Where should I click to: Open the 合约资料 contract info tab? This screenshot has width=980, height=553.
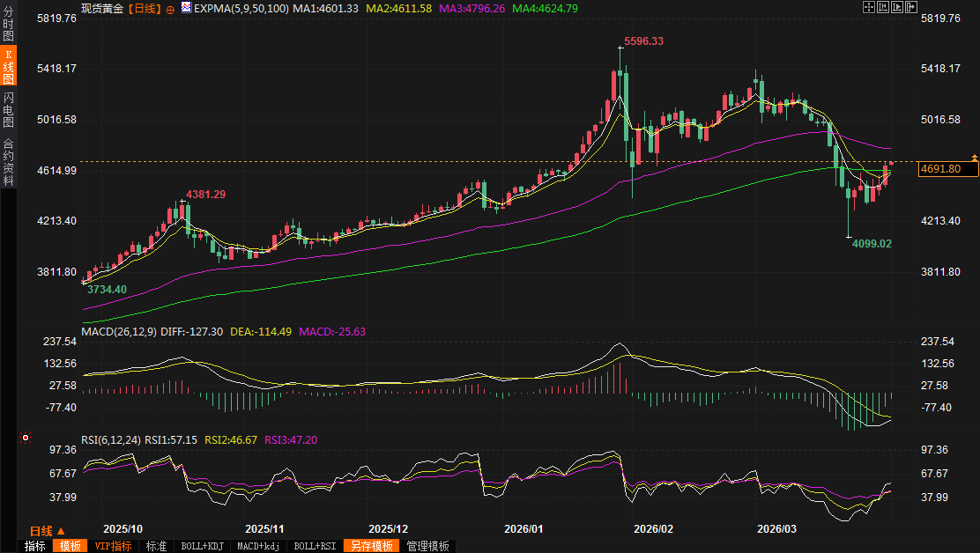8,162
